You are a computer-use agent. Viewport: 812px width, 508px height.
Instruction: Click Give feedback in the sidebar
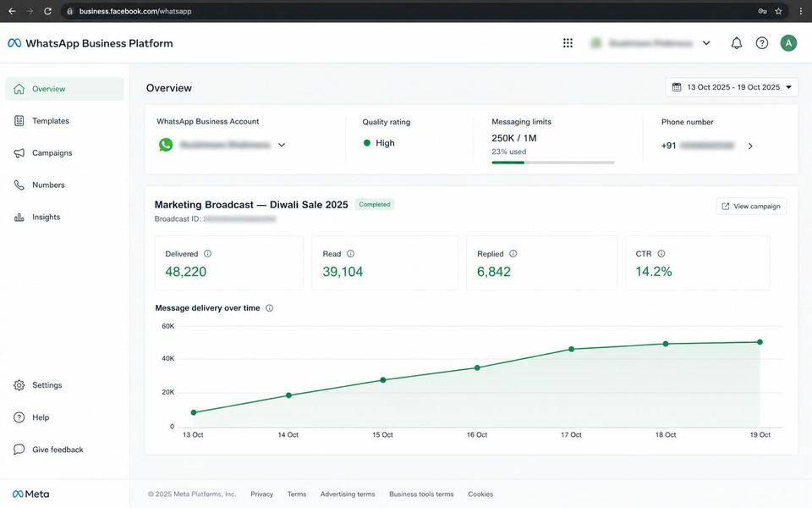tap(65, 450)
